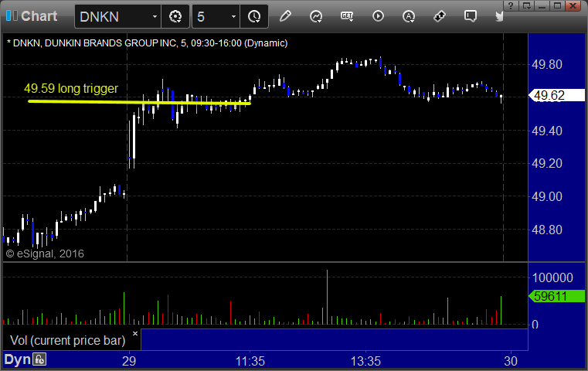This screenshot has width=588, height=371.
Task: Click the current price marker 49.62
Action: 556,95
